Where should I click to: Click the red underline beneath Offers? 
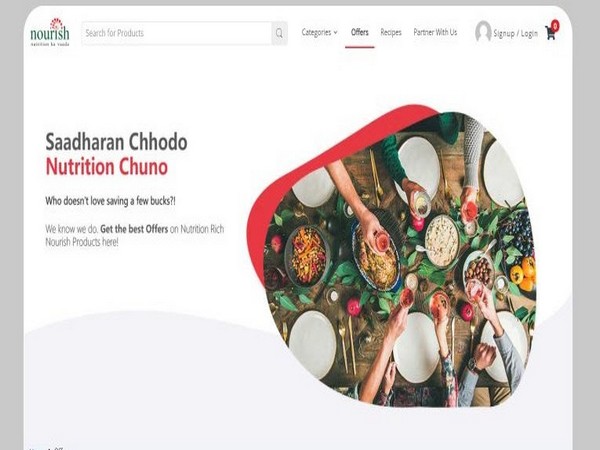360,47
